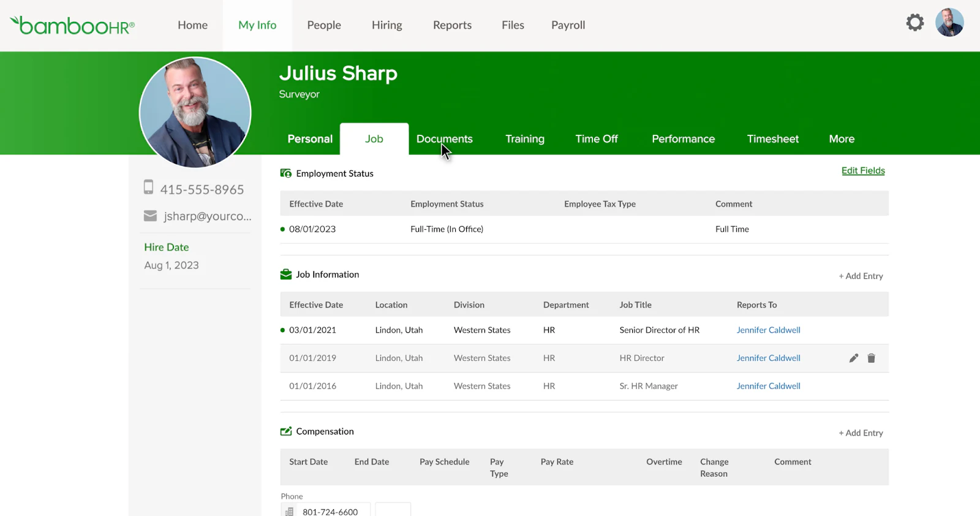Add Entry to Compensation section
This screenshot has height=516, width=980.
[x=861, y=433]
